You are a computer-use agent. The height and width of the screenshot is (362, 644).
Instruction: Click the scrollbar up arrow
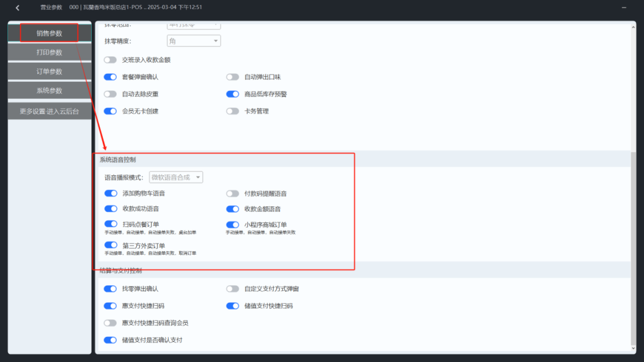pos(633,27)
